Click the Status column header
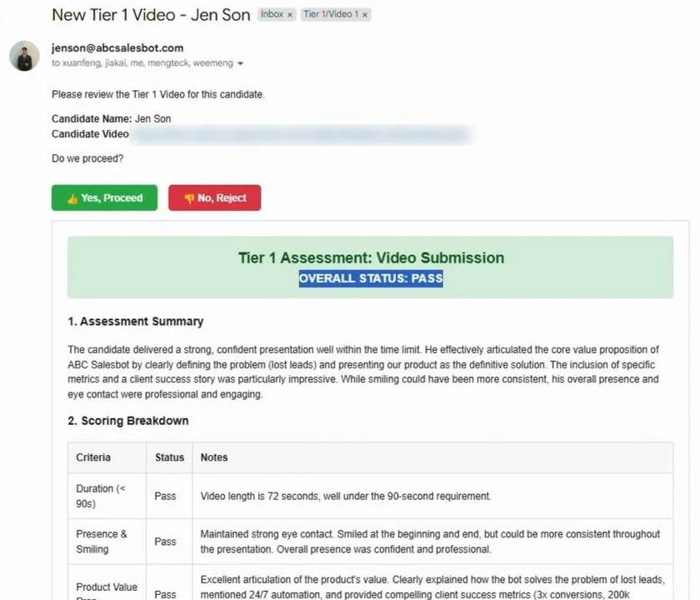This screenshot has height=600, width=700. [x=169, y=457]
